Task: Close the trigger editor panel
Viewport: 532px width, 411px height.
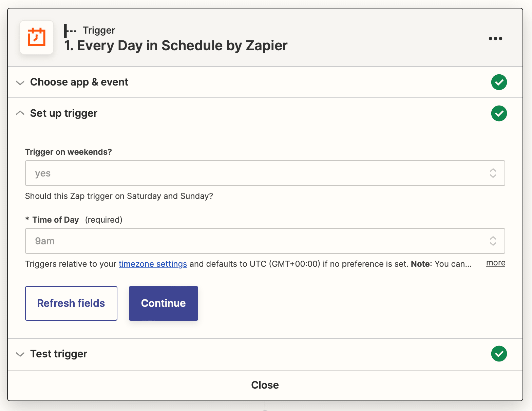Action: point(265,385)
